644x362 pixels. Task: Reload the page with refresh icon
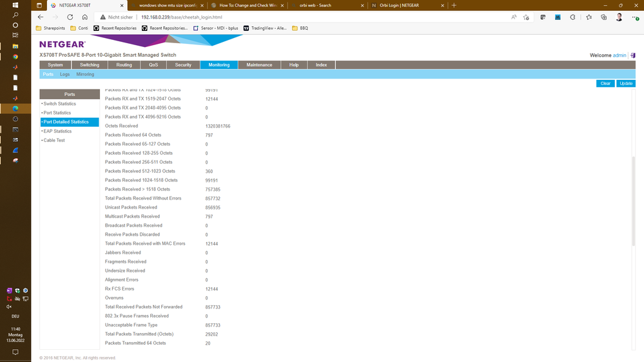pyautogui.click(x=70, y=17)
